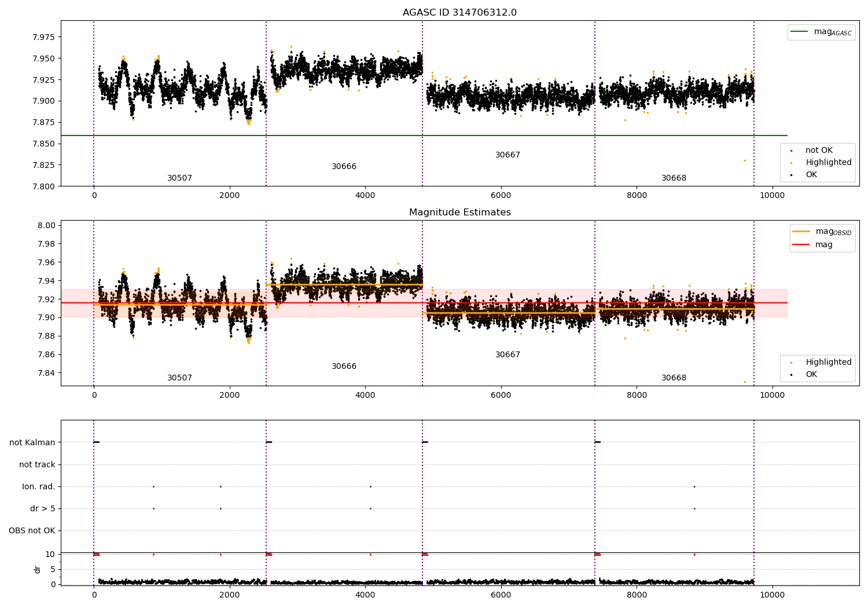Viewport: 868px width, 608px height.
Task: Click the 'Magnitude Estimates' plot title
Action: pyautogui.click(x=459, y=213)
